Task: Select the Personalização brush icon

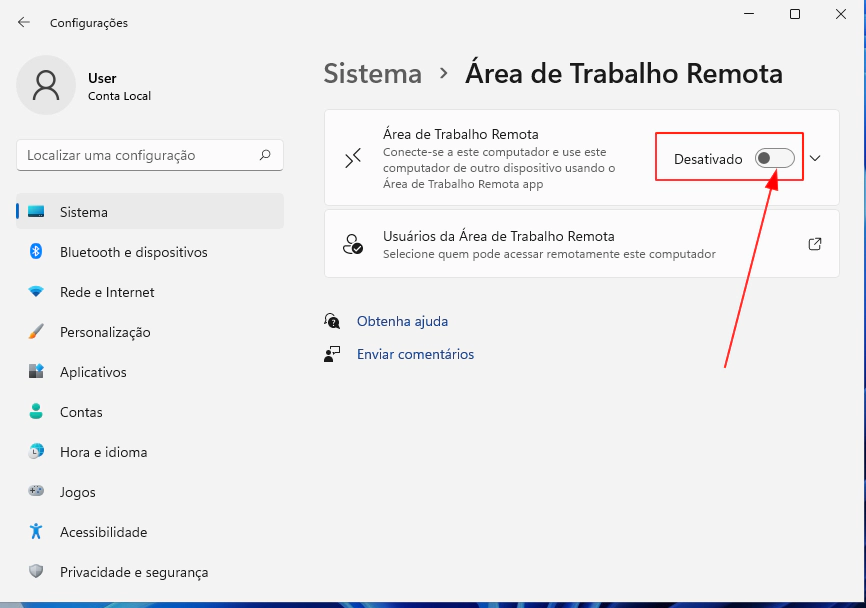Action: coord(34,332)
